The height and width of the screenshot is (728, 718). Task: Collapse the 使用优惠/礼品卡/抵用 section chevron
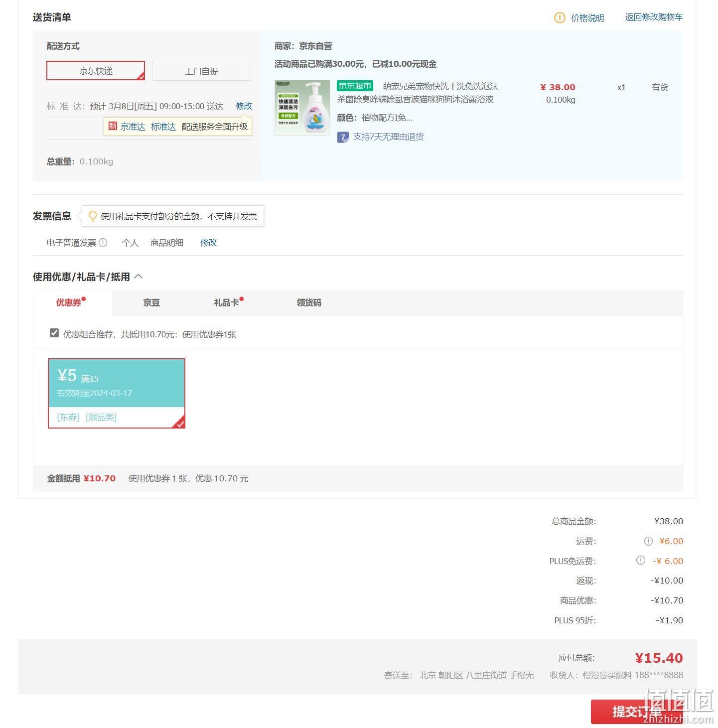[x=139, y=277]
